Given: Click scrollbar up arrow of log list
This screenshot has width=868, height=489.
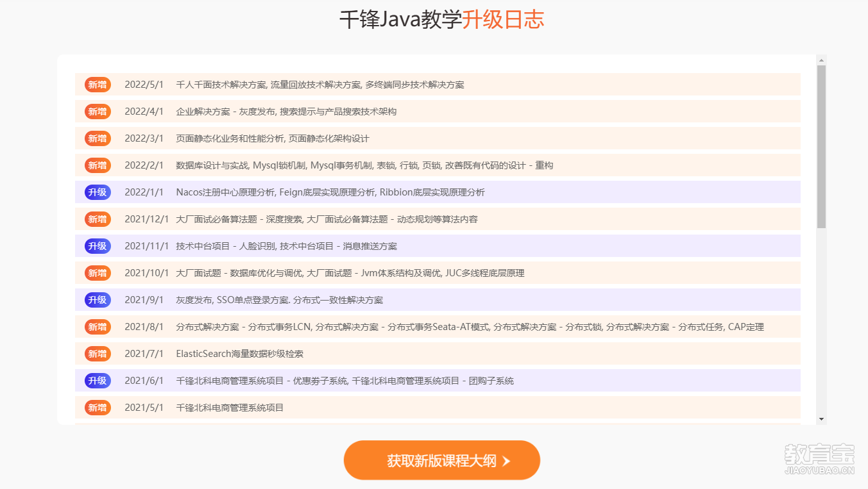Looking at the screenshot, I should click(821, 60).
